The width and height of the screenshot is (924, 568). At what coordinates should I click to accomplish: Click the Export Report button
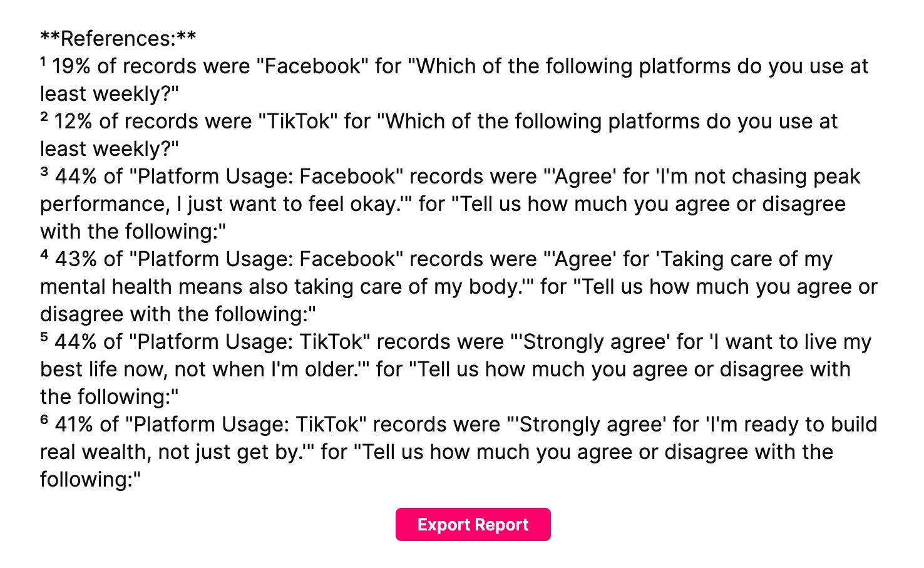[473, 524]
